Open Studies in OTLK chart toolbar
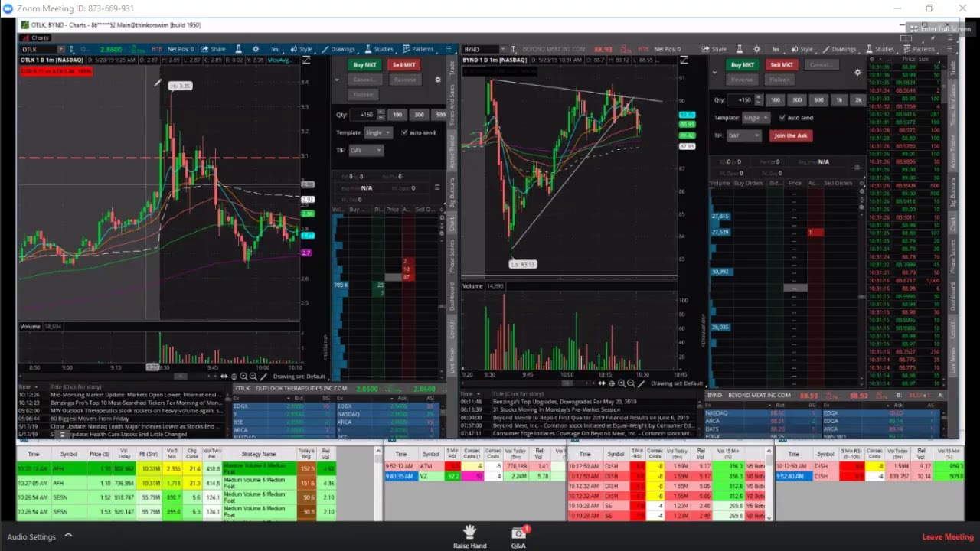This screenshot has height=551, width=980. pos(379,49)
